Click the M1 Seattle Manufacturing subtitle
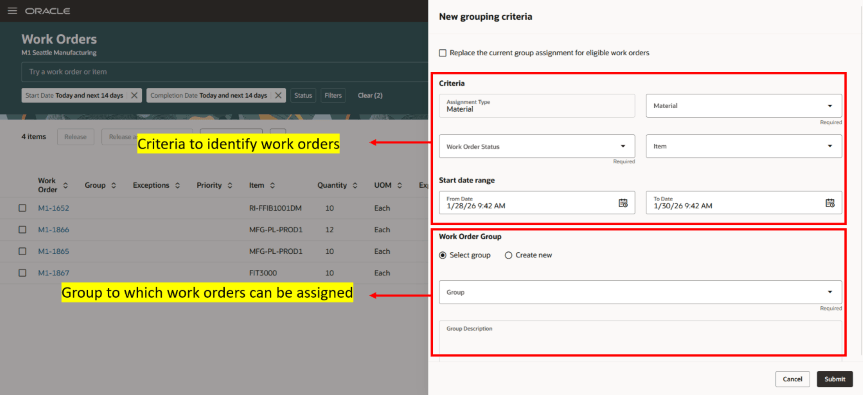The width and height of the screenshot is (863, 395). pyautogui.click(x=59, y=53)
